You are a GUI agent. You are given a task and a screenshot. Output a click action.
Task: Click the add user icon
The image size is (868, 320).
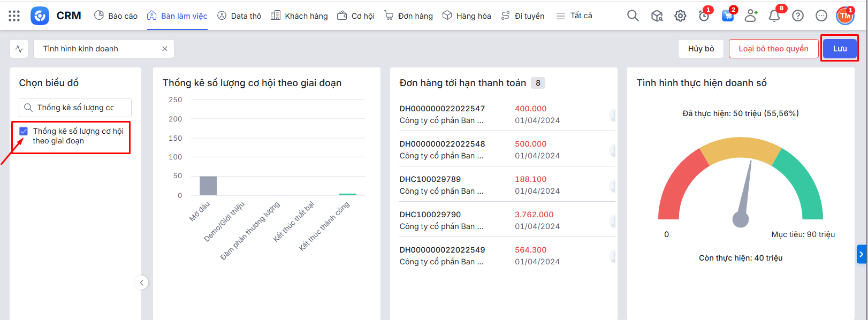(x=751, y=16)
